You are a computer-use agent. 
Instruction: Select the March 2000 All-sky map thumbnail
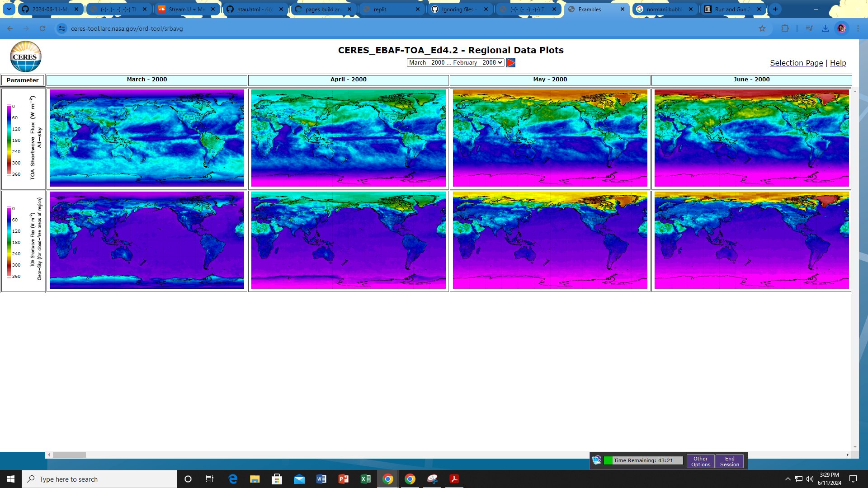[146, 138]
